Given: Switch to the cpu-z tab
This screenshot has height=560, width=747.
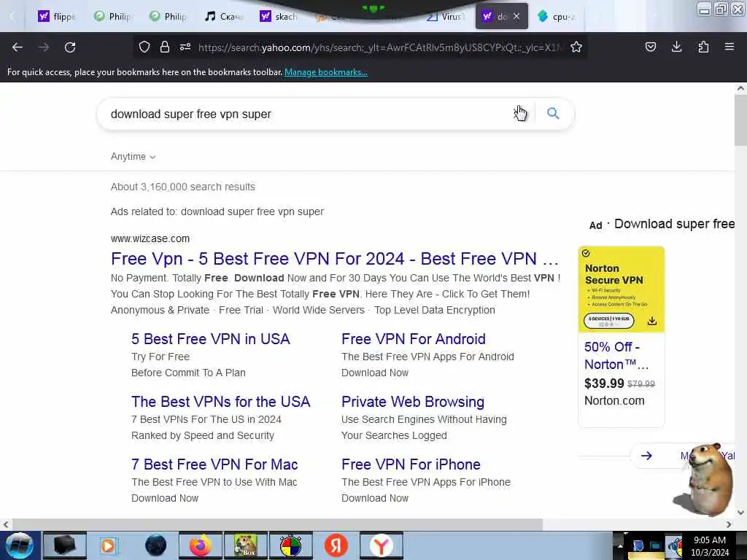Looking at the screenshot, I should tap(556, 17).
